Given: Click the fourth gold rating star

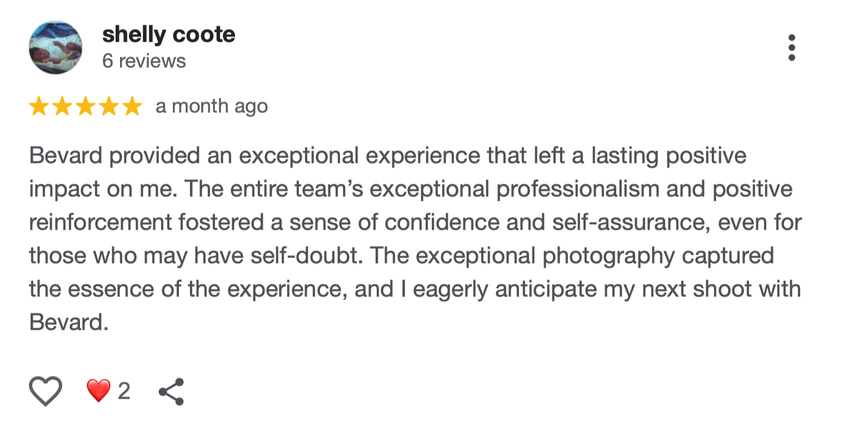Looking at the screenshot, I should [109, 106].
